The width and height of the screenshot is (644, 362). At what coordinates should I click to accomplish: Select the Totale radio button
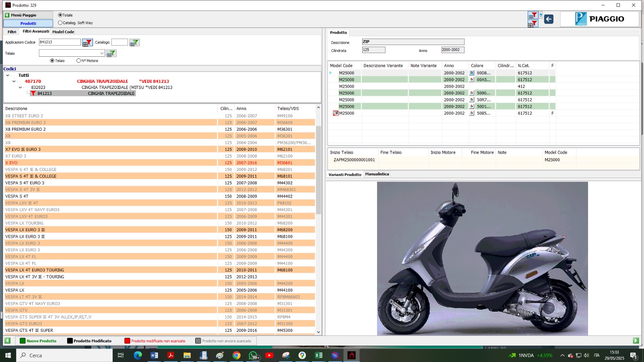(x=60, y=15)
